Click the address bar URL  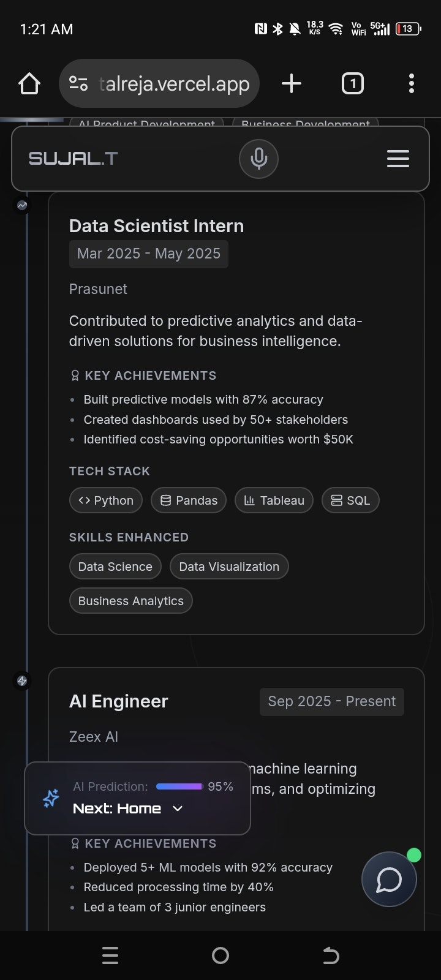click(175, 84)
